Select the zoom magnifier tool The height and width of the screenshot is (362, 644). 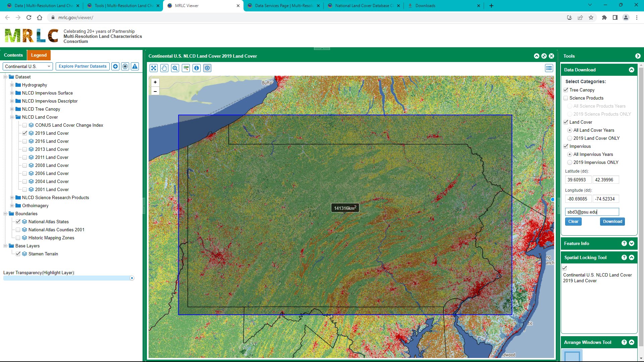175,68
